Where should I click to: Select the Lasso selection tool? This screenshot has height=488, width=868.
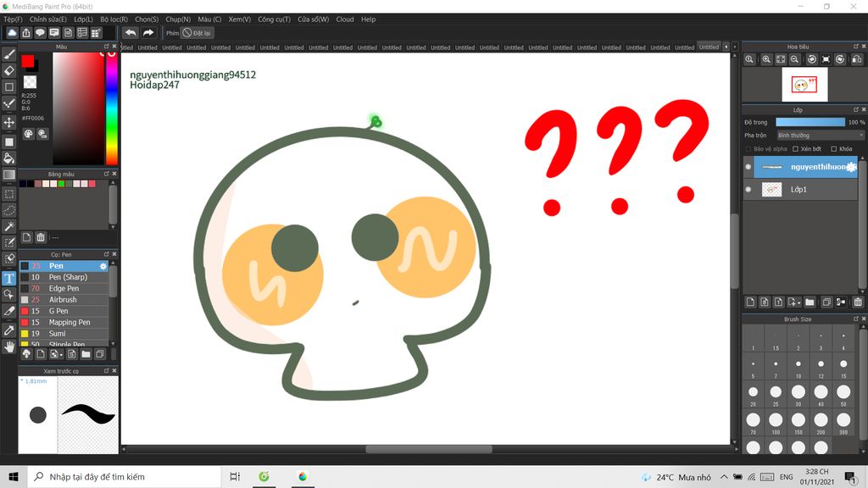pyautogui.click(x=8, y=210)
